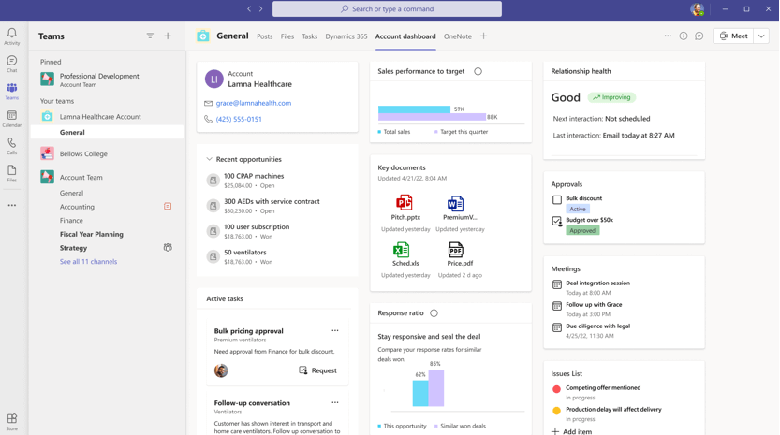
Task: Click the blue Total sales progress bar
Action: [414, 109]
